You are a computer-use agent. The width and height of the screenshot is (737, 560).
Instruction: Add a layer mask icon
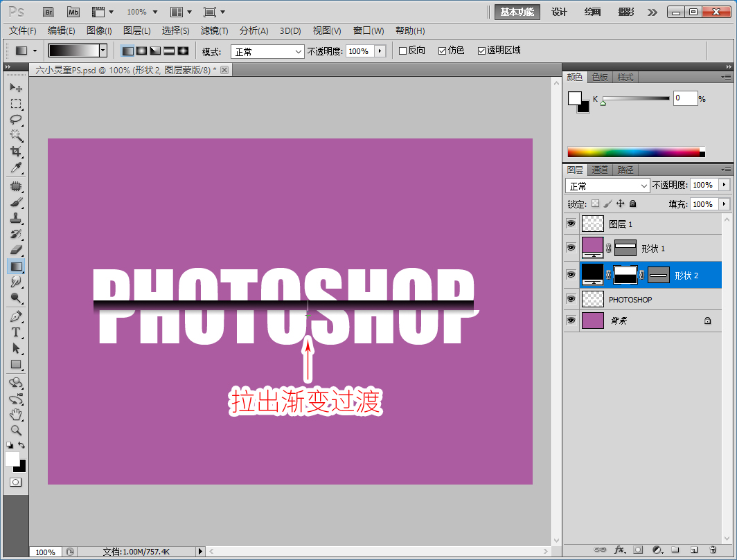[638, 550]
